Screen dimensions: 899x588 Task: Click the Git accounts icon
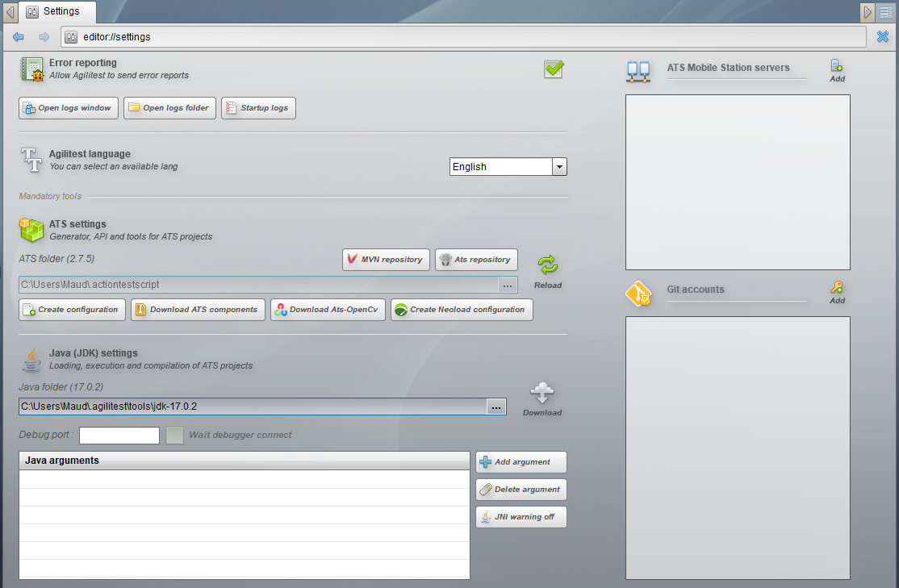click(x=638, y=294)
